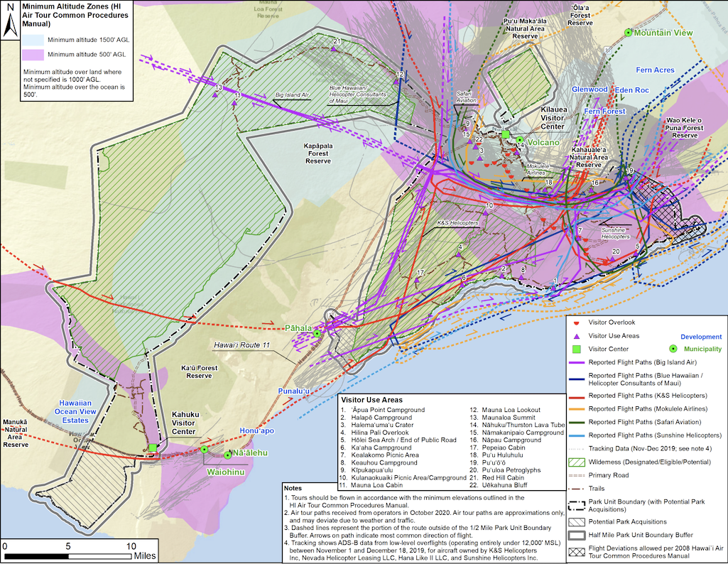
Task: Click the triangle marker numbered 12
Action: (396, 82)
